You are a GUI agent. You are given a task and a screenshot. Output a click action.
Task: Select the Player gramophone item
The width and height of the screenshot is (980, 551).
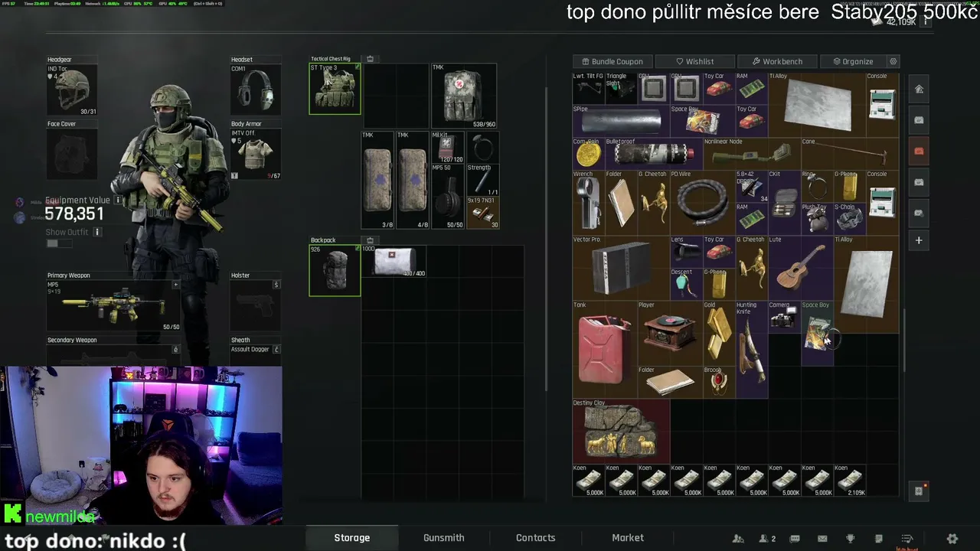coord(670,333)
